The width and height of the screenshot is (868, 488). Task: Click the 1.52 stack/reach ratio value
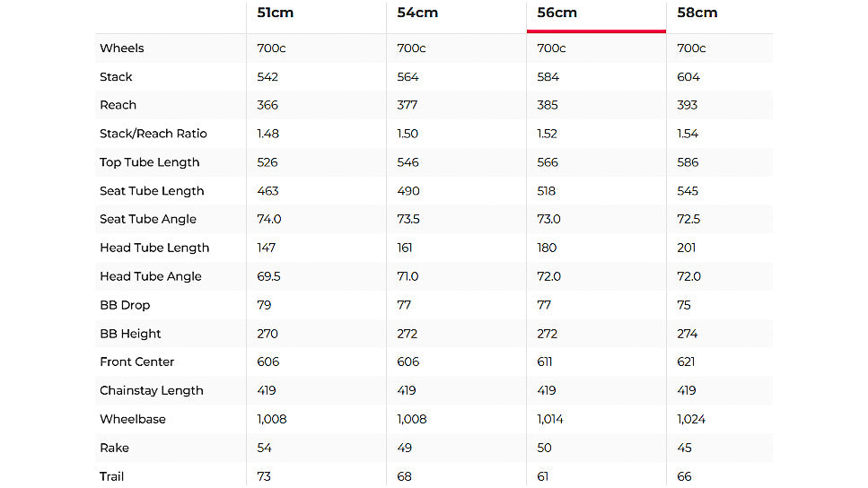547,134
